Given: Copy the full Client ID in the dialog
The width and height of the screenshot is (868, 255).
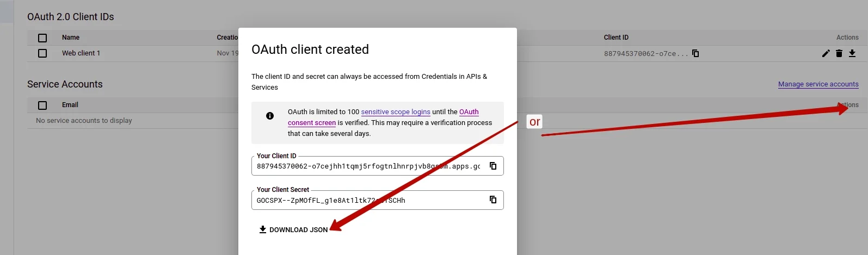Looking at the screenshot, I should tap(493, 166).
